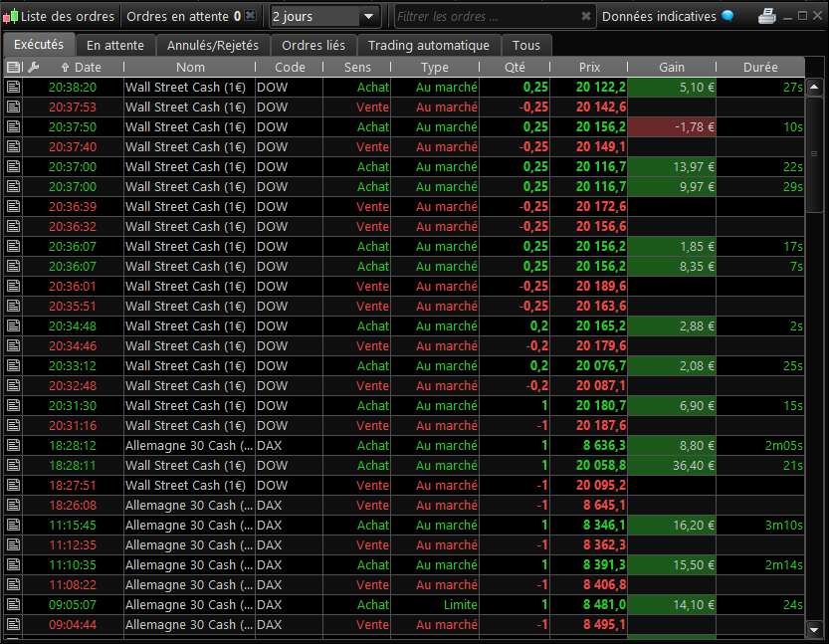Select the price cell 20 058,8
This screenshot has height=644, width=829.
tap(589, 465)
